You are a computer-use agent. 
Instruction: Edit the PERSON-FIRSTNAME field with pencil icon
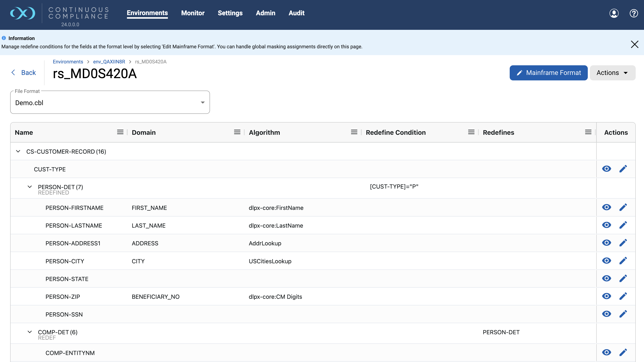[x=623, y=207]
